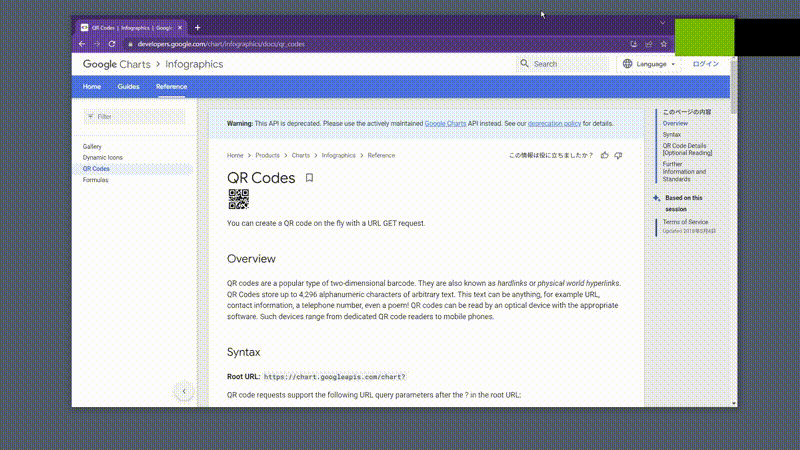Jump to QR Code Details section

[x=687, y=149]
